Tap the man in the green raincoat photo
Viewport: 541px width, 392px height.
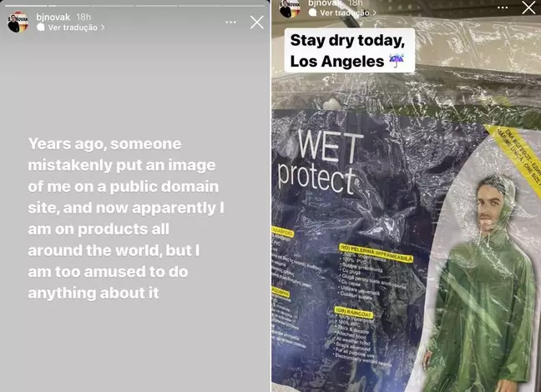coord(482,284)
